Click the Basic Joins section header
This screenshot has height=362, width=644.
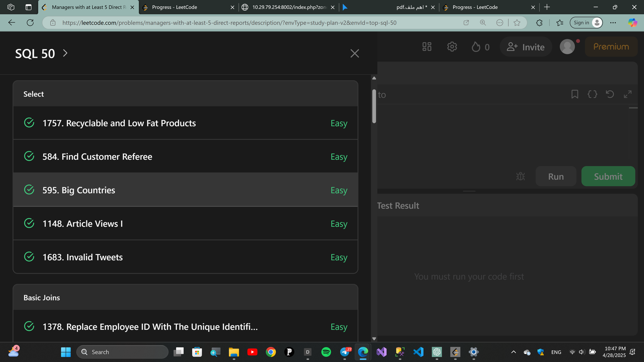tap(185, 297)
